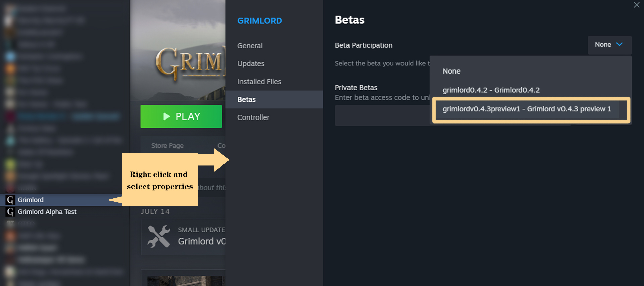Click the Grimlord Alpha Test icon
This screenshot has width=644, height=286.
tap(10, 212)
